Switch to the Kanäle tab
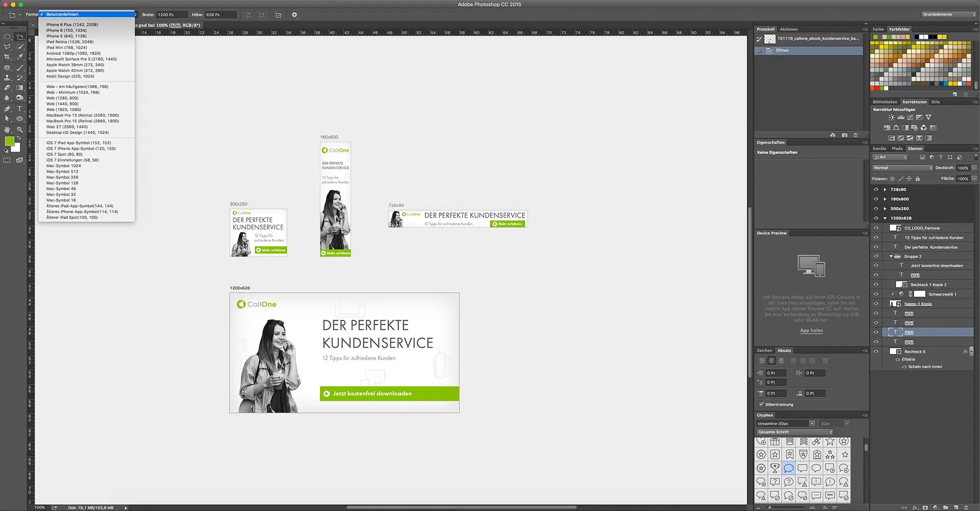This screenshot has height=511, width=980. tap(879, 148)
